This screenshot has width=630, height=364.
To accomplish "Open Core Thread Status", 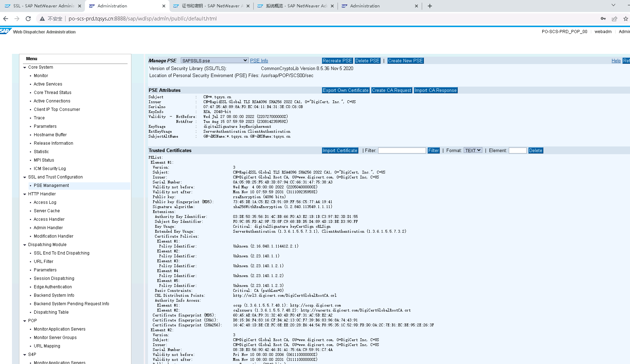I will 52,93.
